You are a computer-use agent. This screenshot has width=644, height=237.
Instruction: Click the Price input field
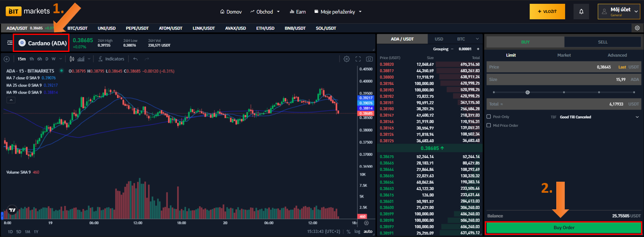pyautogui.click(x=563, y=67)
